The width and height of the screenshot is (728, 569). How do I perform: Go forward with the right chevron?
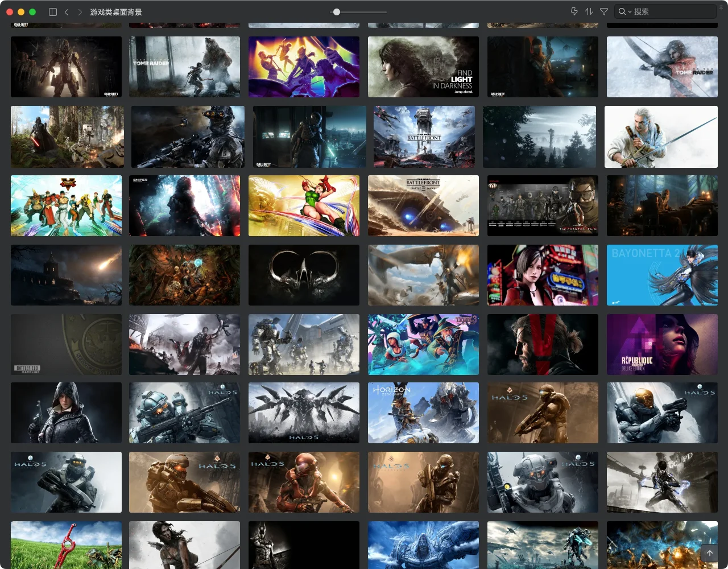tap(80, 12)
